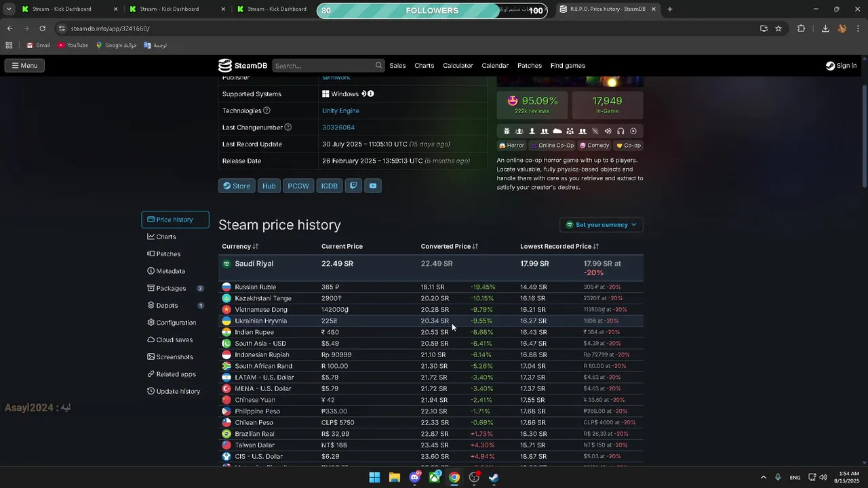Viewport: 868px width, 488px height.
Task: Sort by Converted Price column
Action: pos(450,246)
